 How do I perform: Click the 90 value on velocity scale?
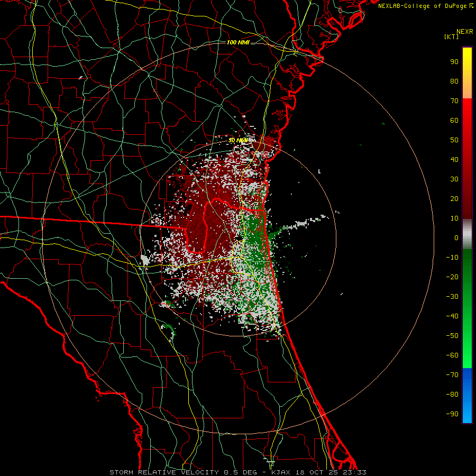pos(454,62)
